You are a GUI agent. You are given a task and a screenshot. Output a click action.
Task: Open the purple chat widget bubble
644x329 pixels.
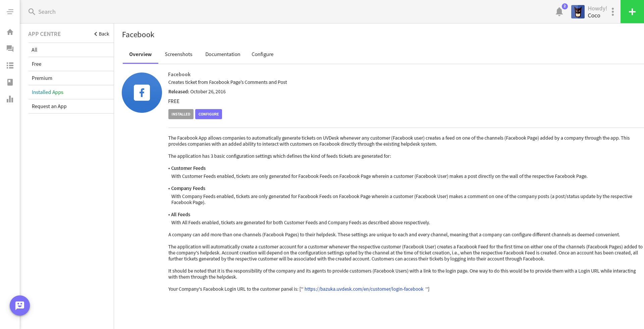tap(20, 305)
